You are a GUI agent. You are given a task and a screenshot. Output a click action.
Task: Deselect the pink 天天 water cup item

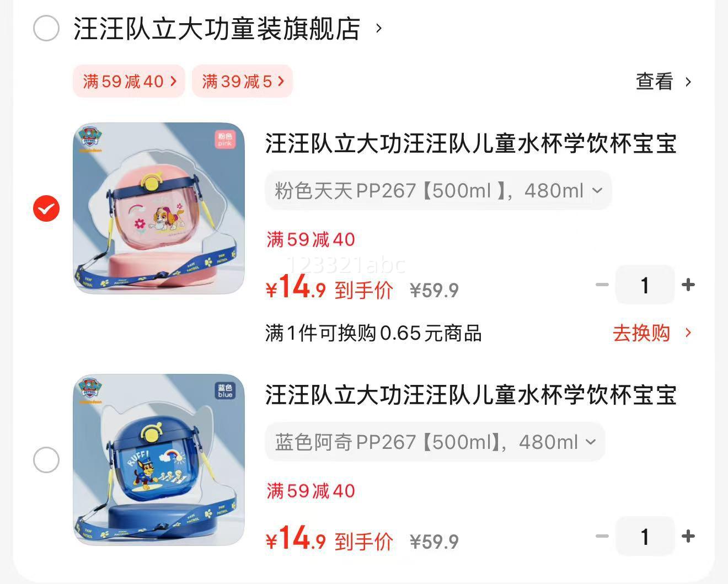point(46,208)
